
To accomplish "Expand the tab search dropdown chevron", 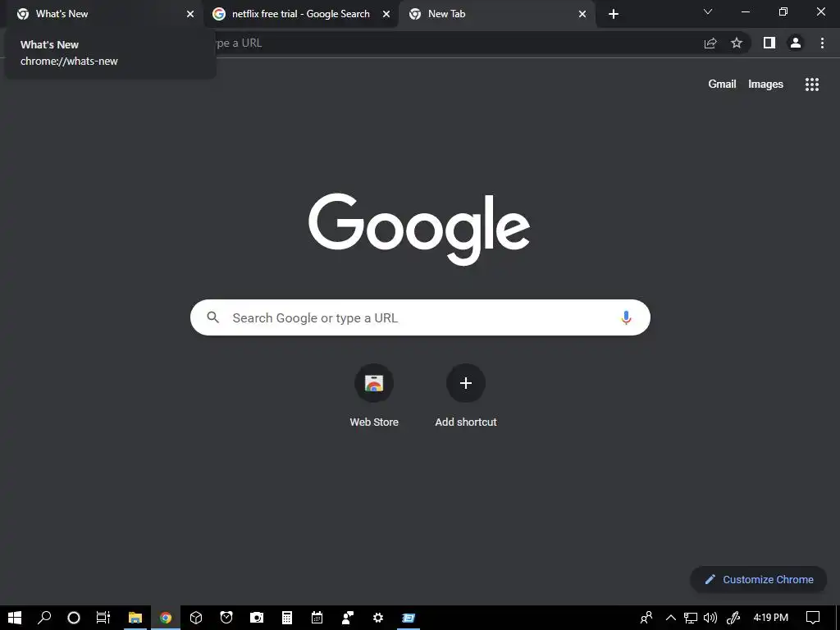I will 708,11.
